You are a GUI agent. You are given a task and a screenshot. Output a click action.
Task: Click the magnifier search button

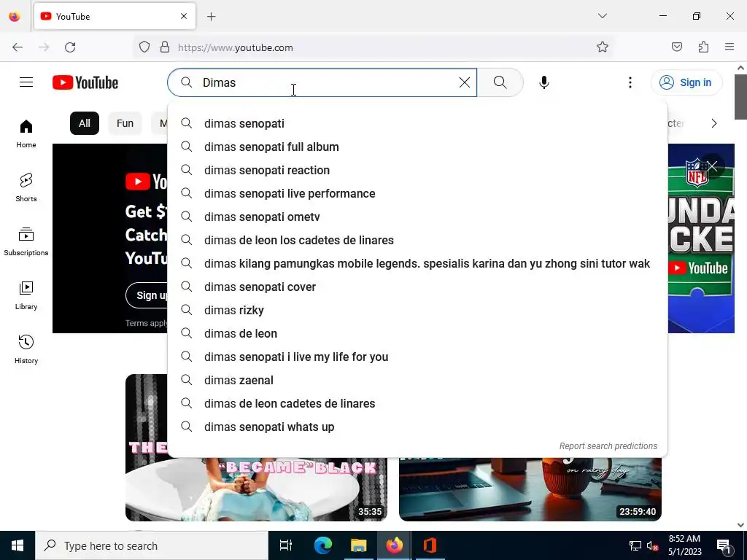(500, 82)
